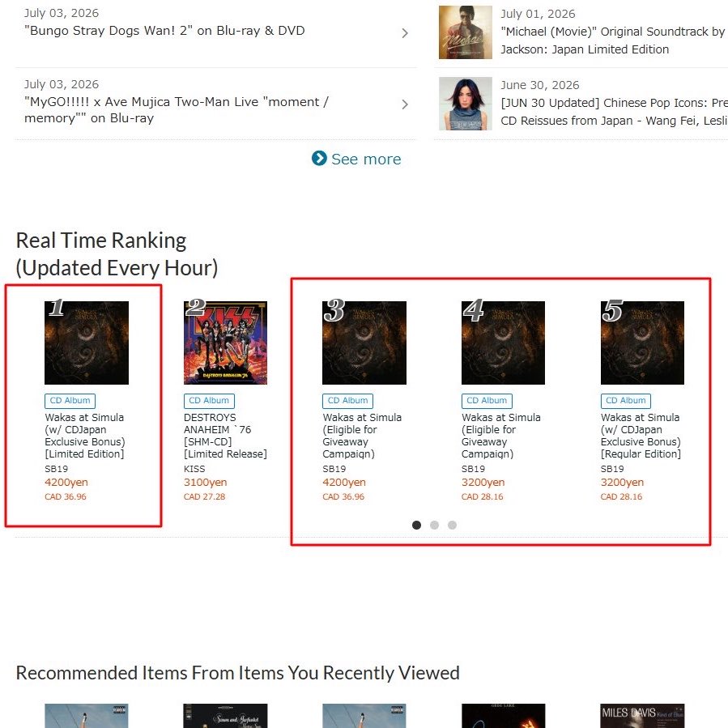Click the CD Album tag under the rank 1 item
The image size is (728, 728).
70,401
